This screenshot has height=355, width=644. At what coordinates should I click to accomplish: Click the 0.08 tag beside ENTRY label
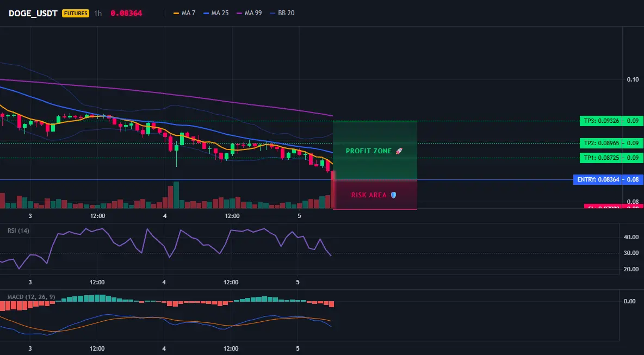click(x=633, y=180)
